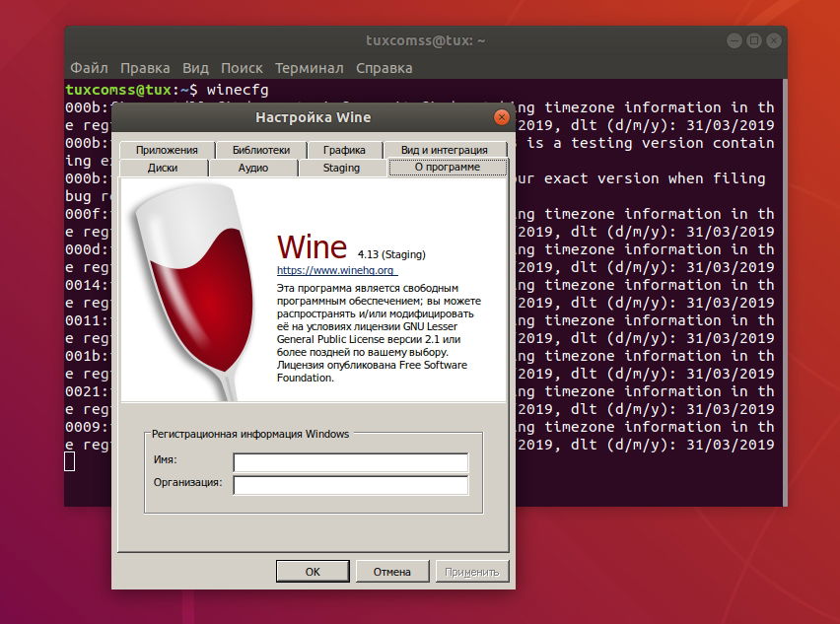Screen dimensions: 840x624
Task: Click the О программе tab
Action: (448, 168)
